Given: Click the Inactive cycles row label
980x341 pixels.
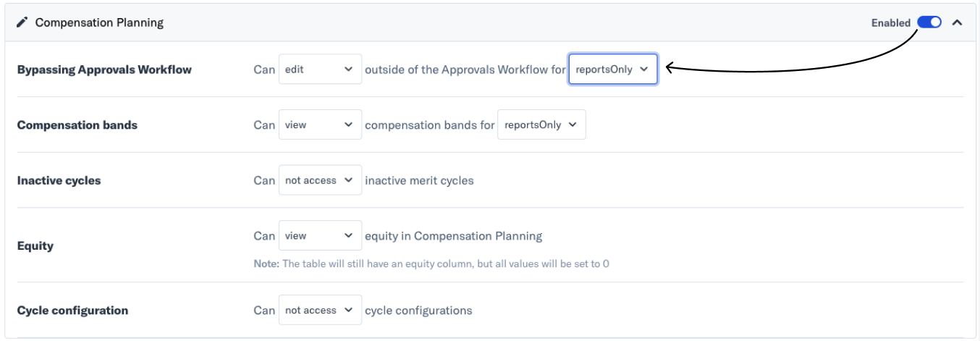Looking at the screenshot, I should [x=59, y=181].
